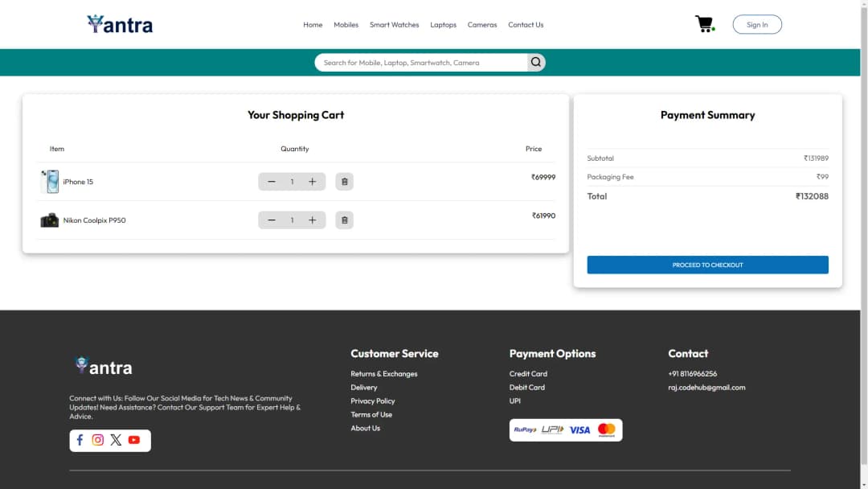Open the Laptops category
The image size is (868, 489).
pos(444,25)
